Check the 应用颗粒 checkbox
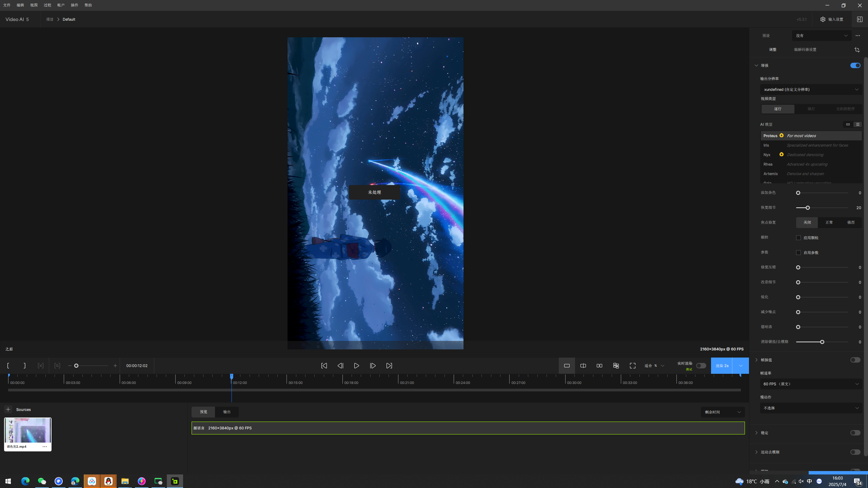868x488 pixels. (798, 238)
